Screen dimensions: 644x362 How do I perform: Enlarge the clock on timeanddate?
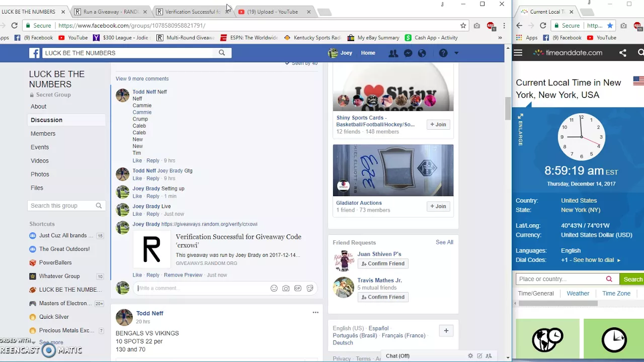[x=520, y=129]
